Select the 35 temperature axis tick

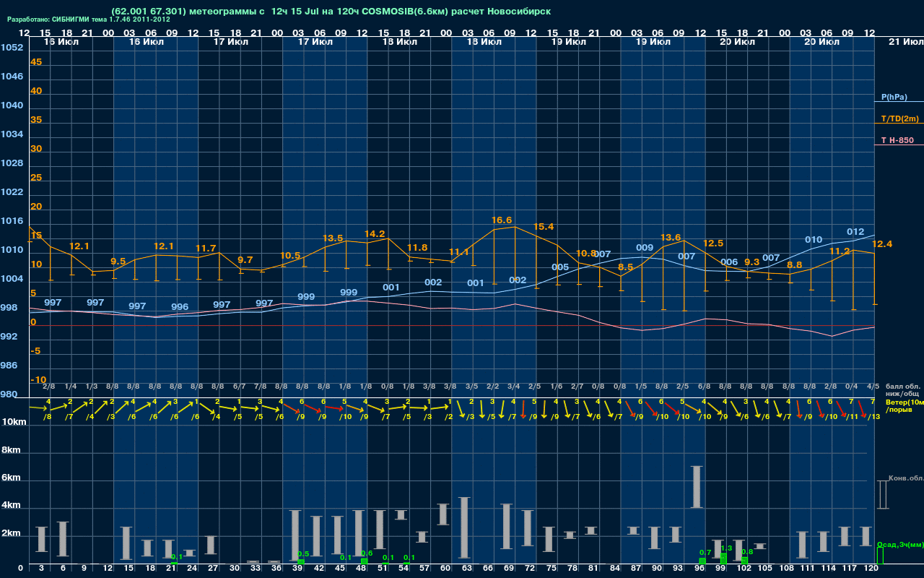pyautogui.click(x=36, y=120)
